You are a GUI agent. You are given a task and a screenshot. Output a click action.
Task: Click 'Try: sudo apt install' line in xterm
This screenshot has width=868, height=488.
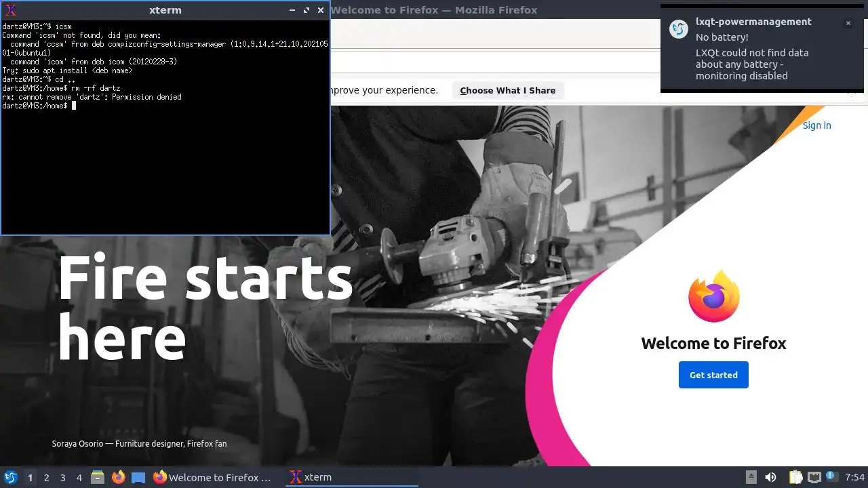click(67, 70)
